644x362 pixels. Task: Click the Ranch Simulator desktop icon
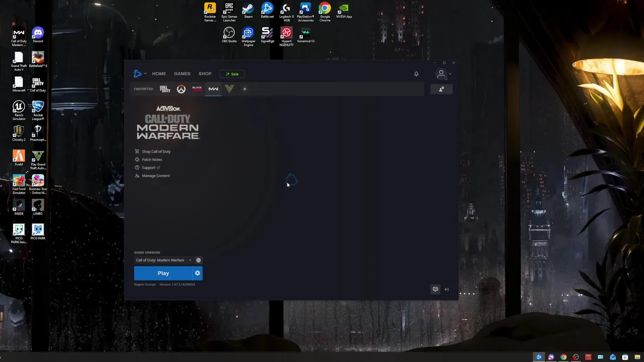[x=19, y=111]
